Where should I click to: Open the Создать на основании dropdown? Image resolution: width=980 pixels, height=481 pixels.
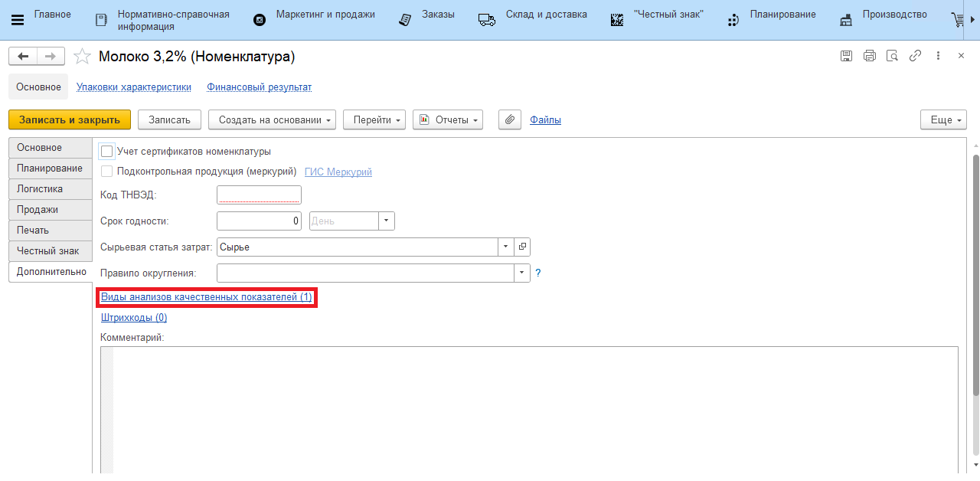coord(272,119)
